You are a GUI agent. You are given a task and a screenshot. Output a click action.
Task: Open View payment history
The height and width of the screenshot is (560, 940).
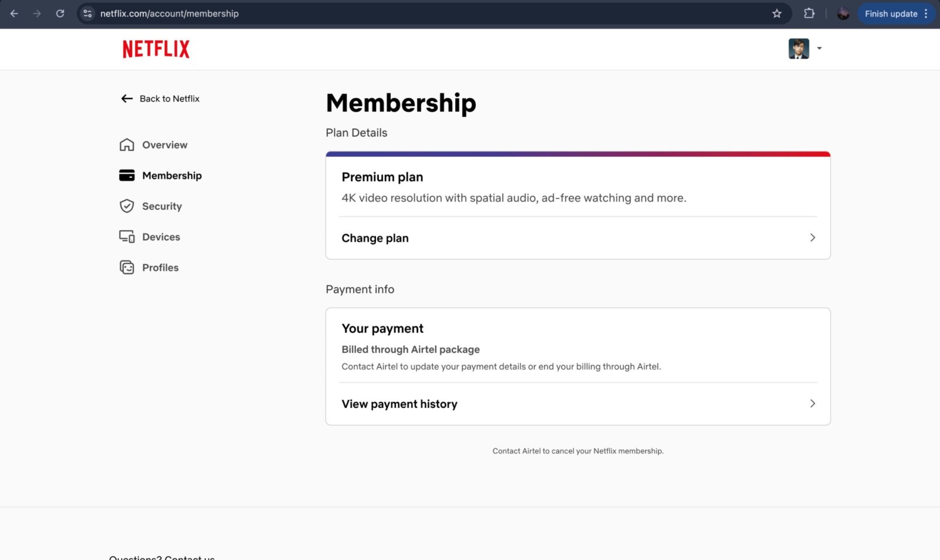(578, 404)
